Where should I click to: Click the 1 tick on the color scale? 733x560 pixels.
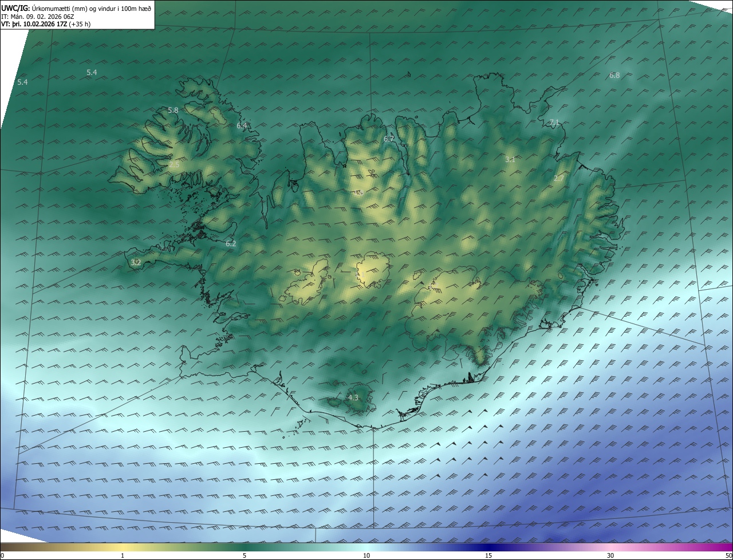coord(123,555)
